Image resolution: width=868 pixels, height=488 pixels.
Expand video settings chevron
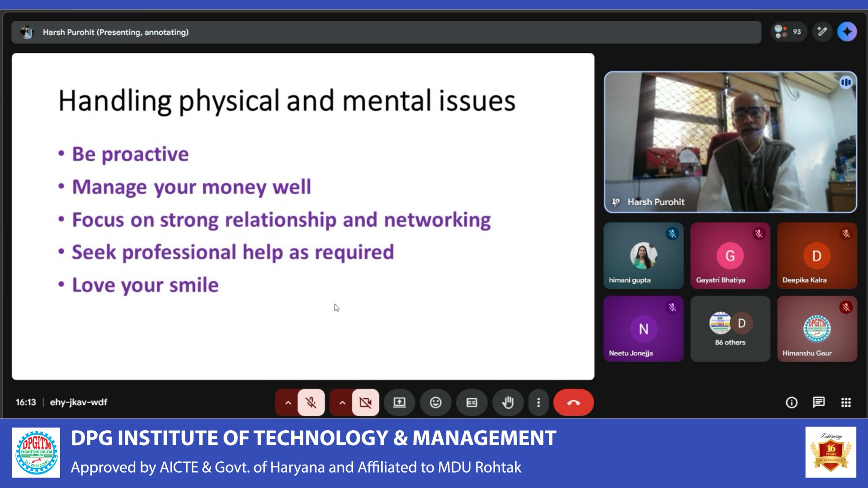(x=342, y=402)
